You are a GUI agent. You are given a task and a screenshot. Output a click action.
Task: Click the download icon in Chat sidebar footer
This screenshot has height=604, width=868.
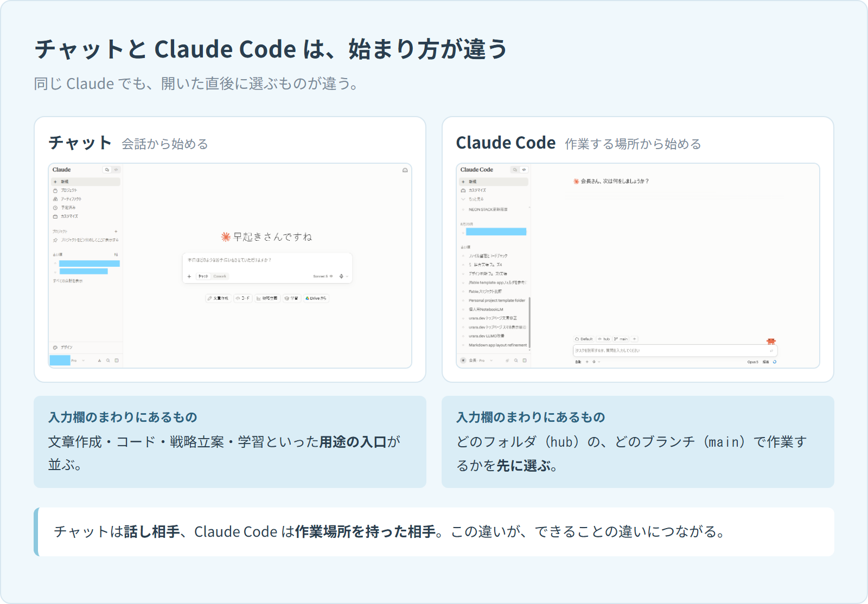(99, 361)
